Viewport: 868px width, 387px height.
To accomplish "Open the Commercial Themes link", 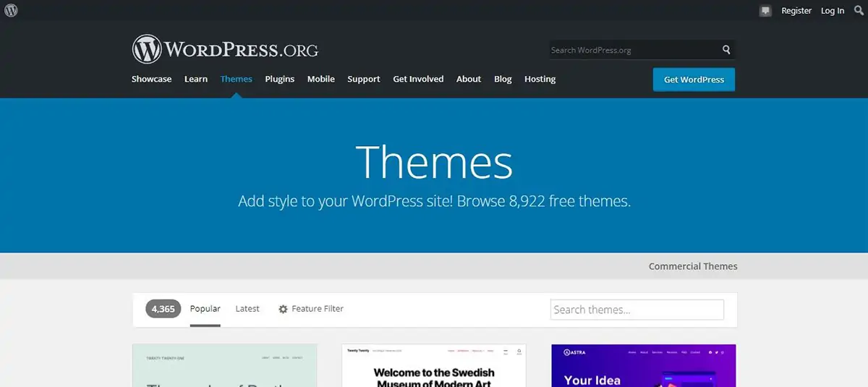I will [x=692, y=266].
